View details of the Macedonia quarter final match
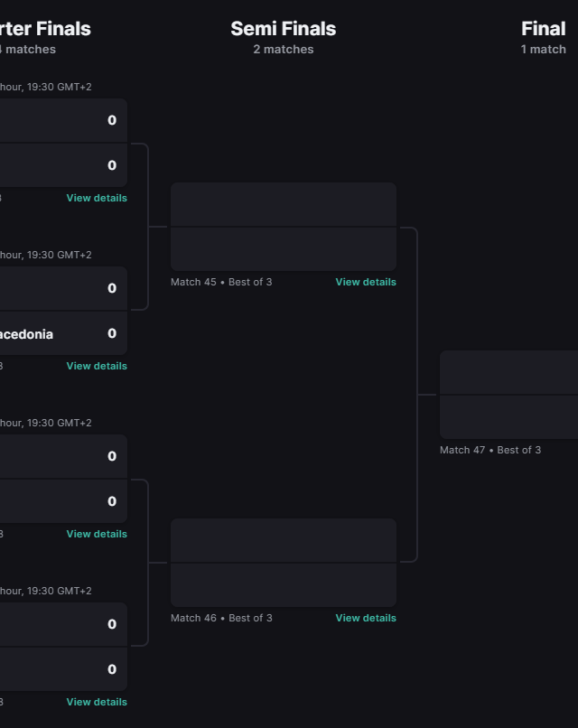Screen dimensions: 578x728 (x=97, y=366)
